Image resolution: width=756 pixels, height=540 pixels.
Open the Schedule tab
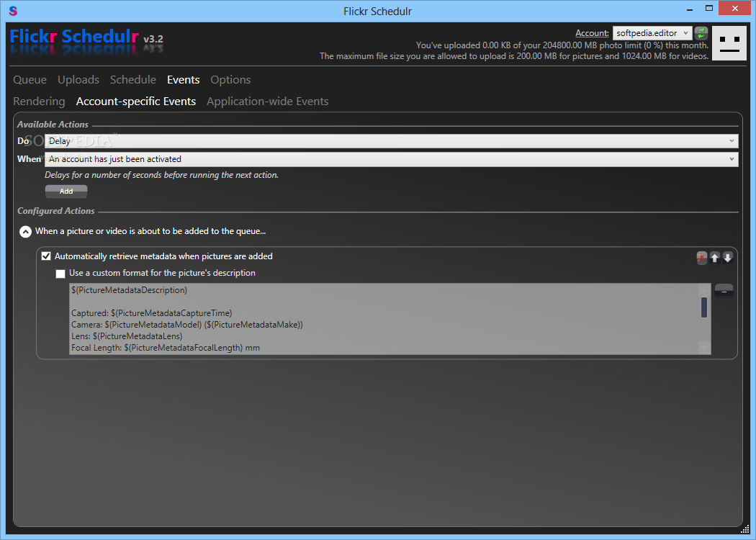pos(133,79)
